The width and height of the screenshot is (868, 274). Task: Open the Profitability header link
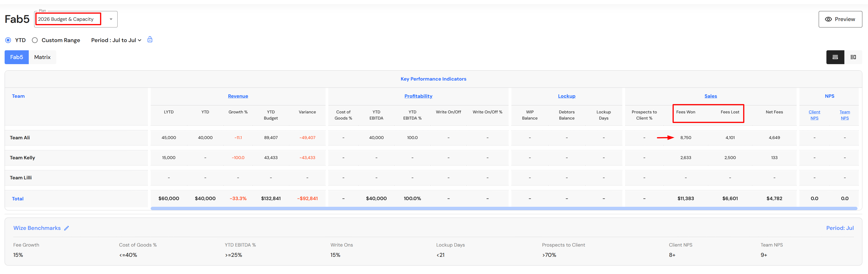click(x=418, y=96)
